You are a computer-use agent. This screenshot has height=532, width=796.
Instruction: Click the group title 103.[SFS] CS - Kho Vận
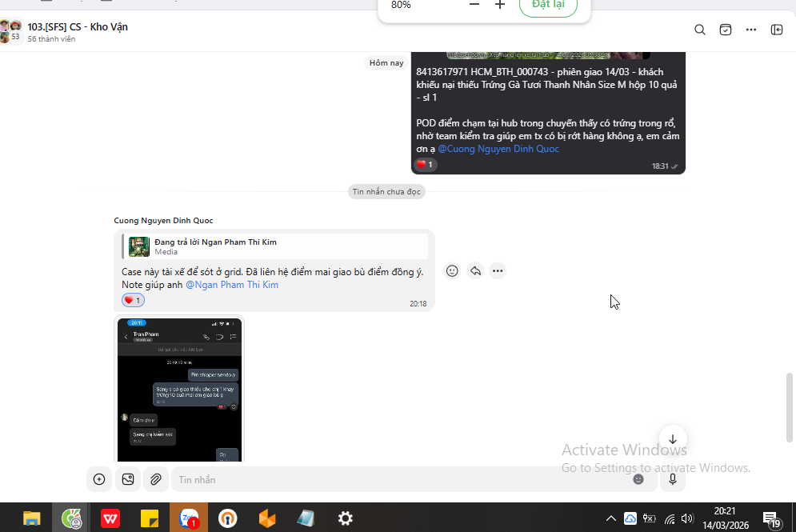click(78, 27)
